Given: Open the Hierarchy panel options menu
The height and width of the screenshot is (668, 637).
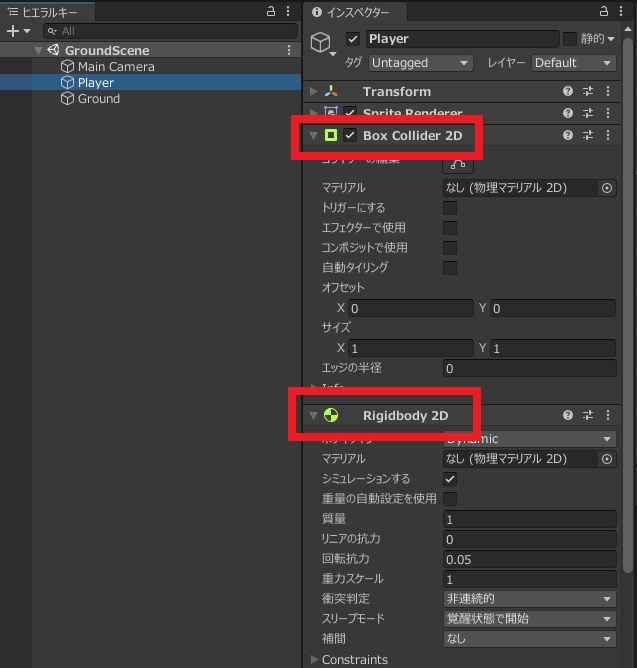Looking at the screenshot, I should (288, 12).
